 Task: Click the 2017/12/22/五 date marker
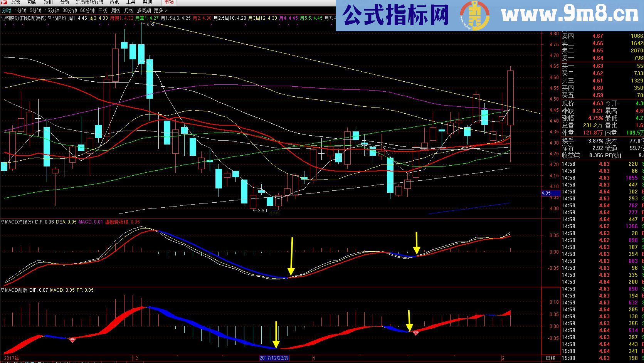[274, 358]
